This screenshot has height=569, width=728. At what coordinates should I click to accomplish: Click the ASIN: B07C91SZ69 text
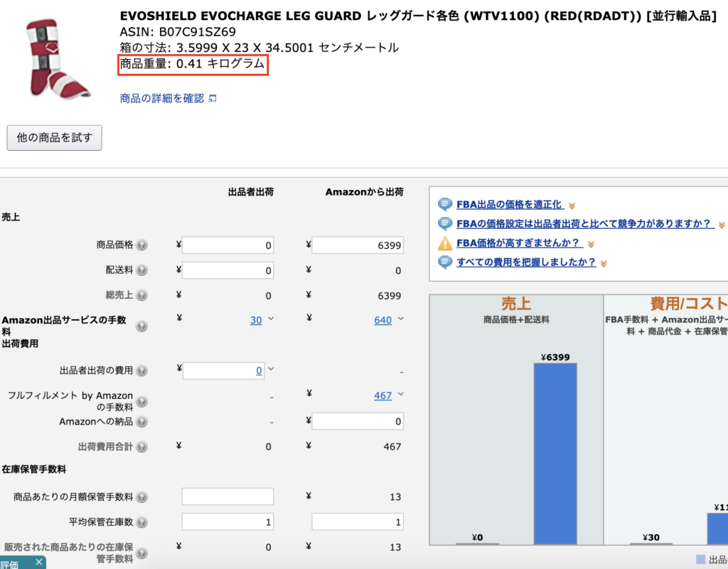[x=178, y=32]
